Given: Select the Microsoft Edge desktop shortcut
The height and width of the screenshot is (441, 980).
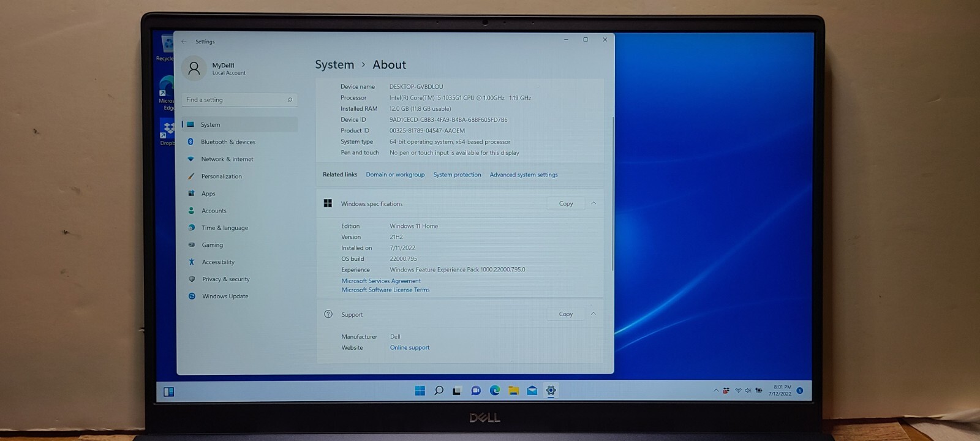Looking at the screenshot, I should tap(166, 94).
